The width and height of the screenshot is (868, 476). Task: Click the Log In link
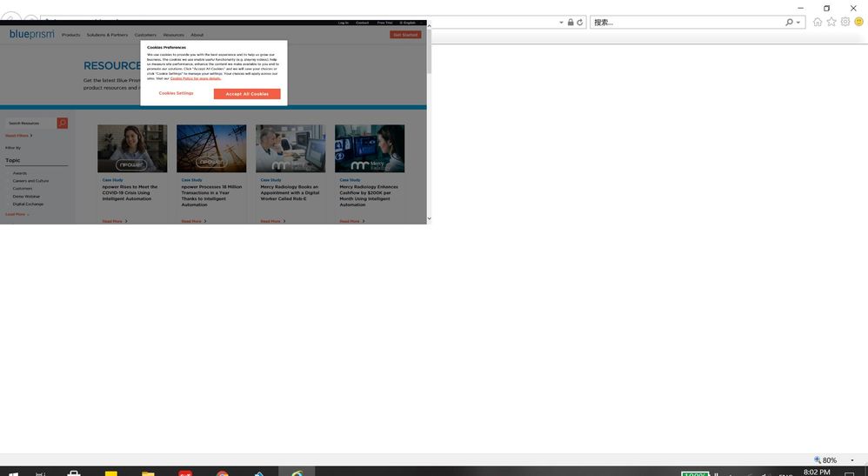344,23
